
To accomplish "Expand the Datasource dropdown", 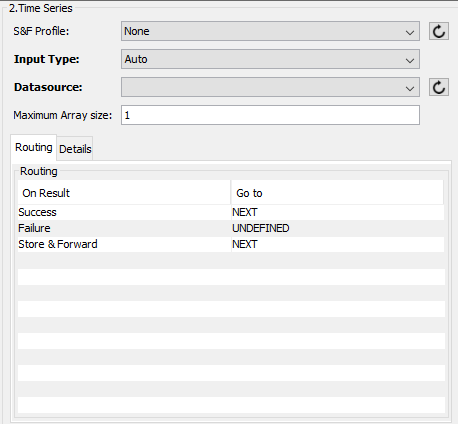I will (x=270, y=87).
